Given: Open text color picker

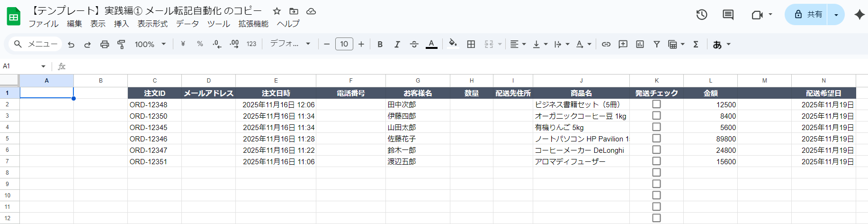Looking at the screenshot, I should pyautogui.click(x=431, y=44).
